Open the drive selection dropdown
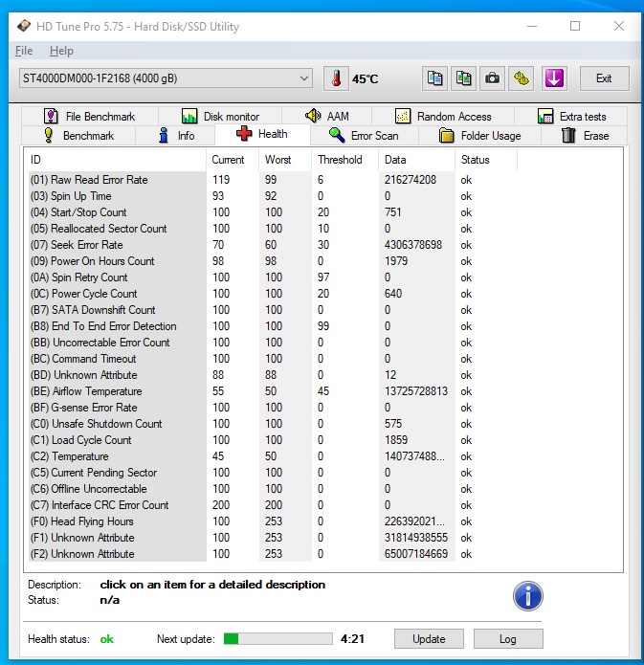The width and height of the screenshot is (644, 665). click(165, 78)
